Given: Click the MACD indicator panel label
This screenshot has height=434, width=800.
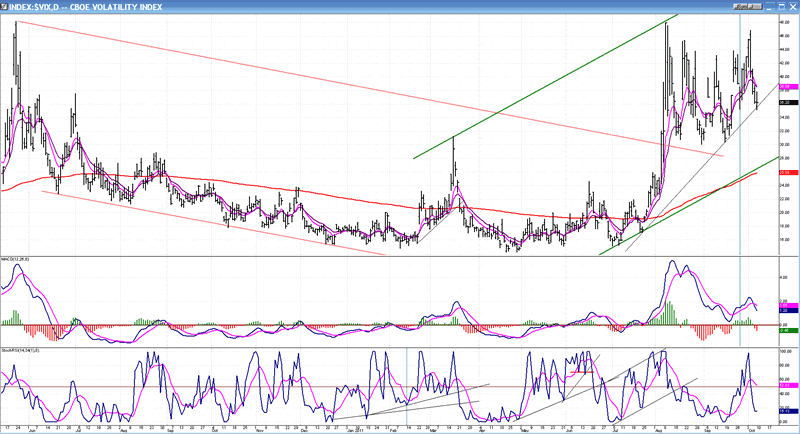Looking at the screenshot, I should click(x=20, y=261).
